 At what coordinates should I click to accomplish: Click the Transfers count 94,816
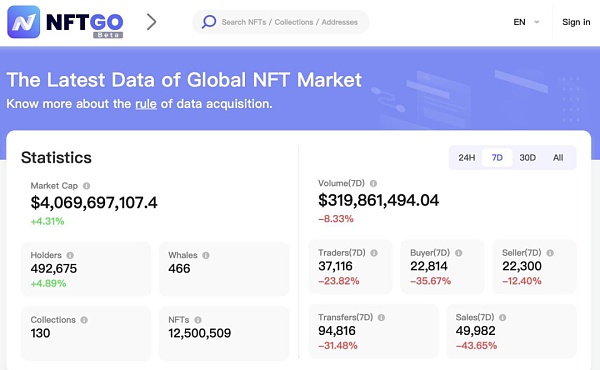point(337,331)
